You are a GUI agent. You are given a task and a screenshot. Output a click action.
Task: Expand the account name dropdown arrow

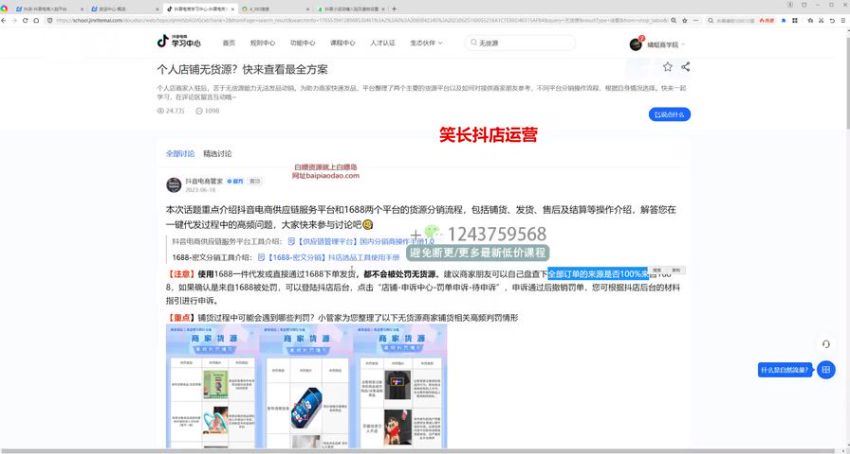(683, 44)
